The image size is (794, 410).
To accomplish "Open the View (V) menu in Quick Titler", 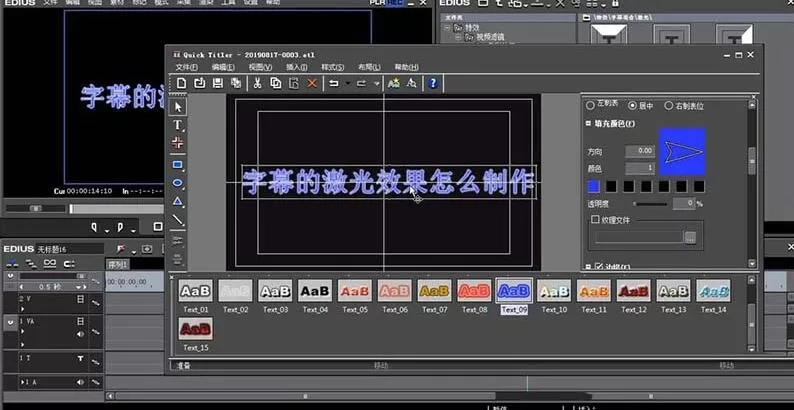I will point(260,67).
